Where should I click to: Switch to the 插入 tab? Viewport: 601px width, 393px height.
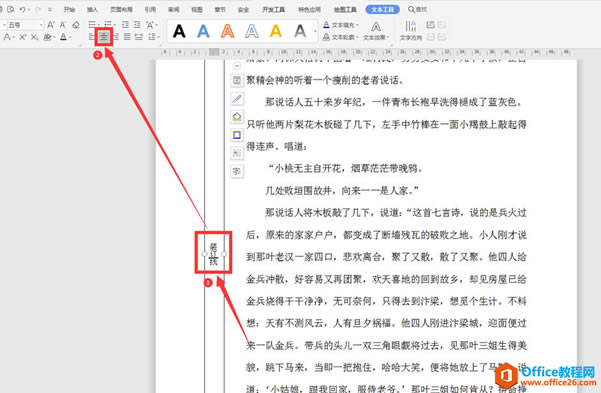pyautogui.click(x=92, y=10)
